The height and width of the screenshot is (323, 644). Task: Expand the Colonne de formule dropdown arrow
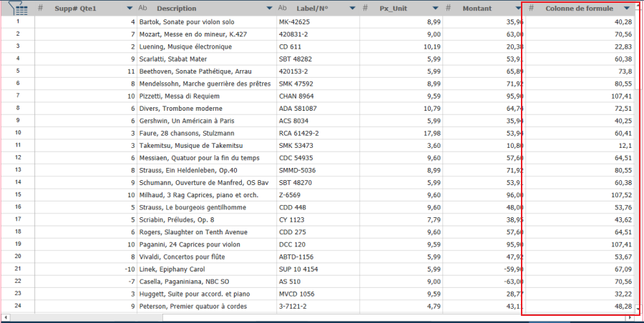click(x=627, y=9)
